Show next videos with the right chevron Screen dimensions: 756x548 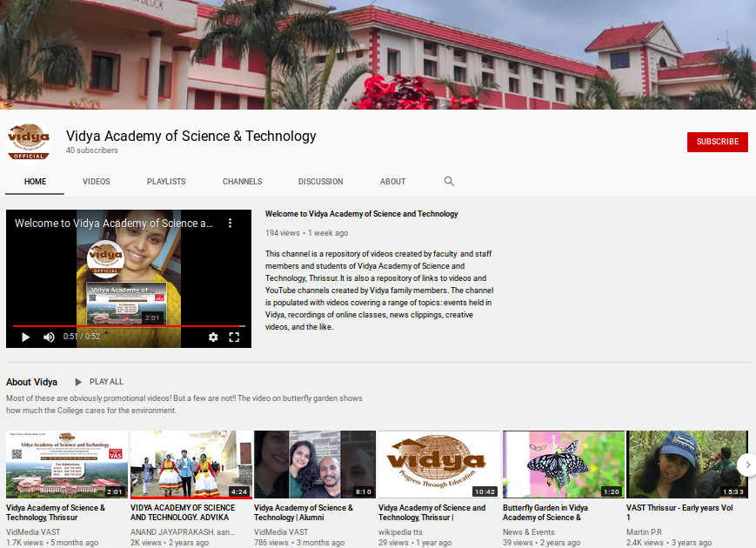pyautogui.click(x=746, y=465)
